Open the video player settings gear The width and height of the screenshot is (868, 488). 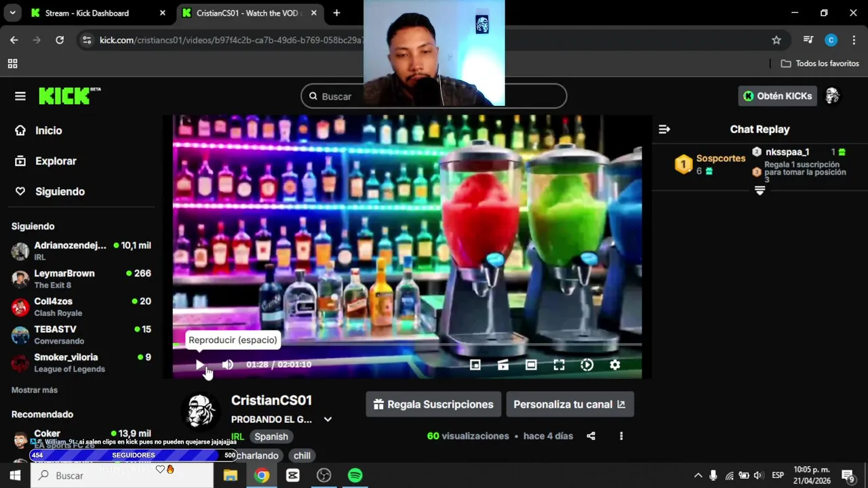coord(615,365)
